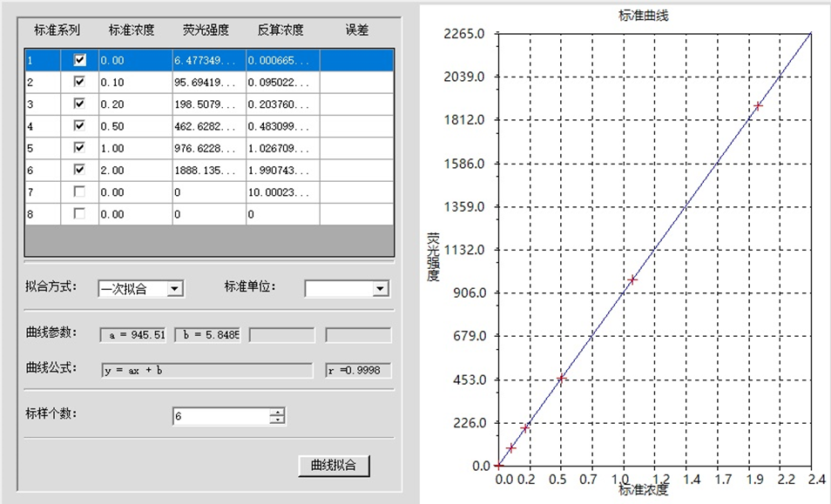Click the red data point near intensity 453
Screen dimensions: 831x504
coord(562,378)
